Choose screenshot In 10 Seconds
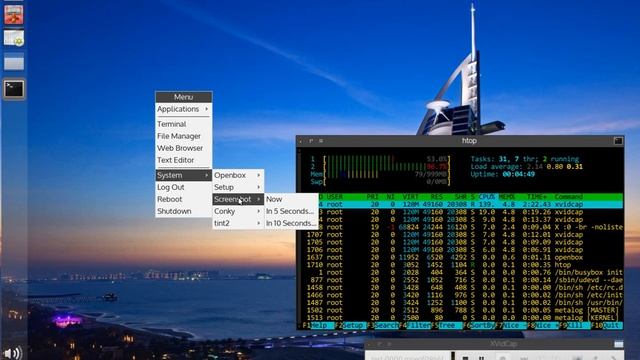 pyautogui.click(x=291, y=223)
